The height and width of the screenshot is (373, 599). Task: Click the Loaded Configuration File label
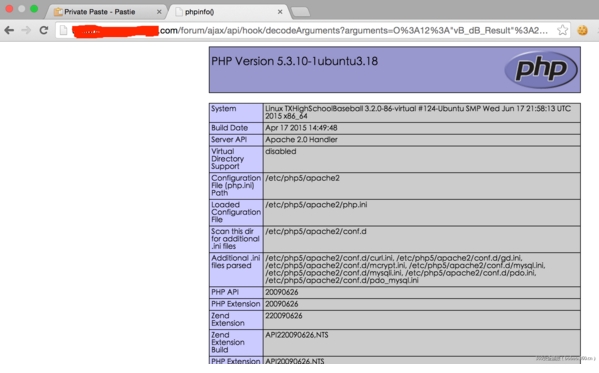pyautogui.click(x=236, y=212)
